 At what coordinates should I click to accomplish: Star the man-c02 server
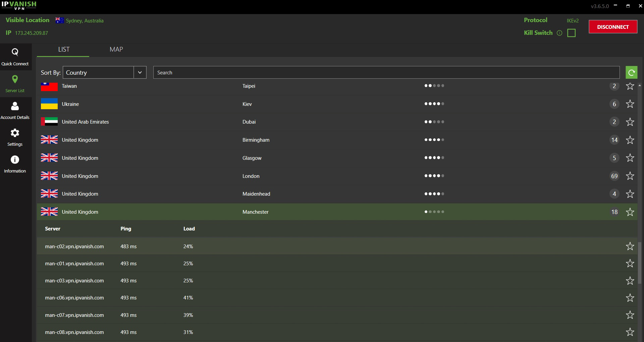point(630,246)
